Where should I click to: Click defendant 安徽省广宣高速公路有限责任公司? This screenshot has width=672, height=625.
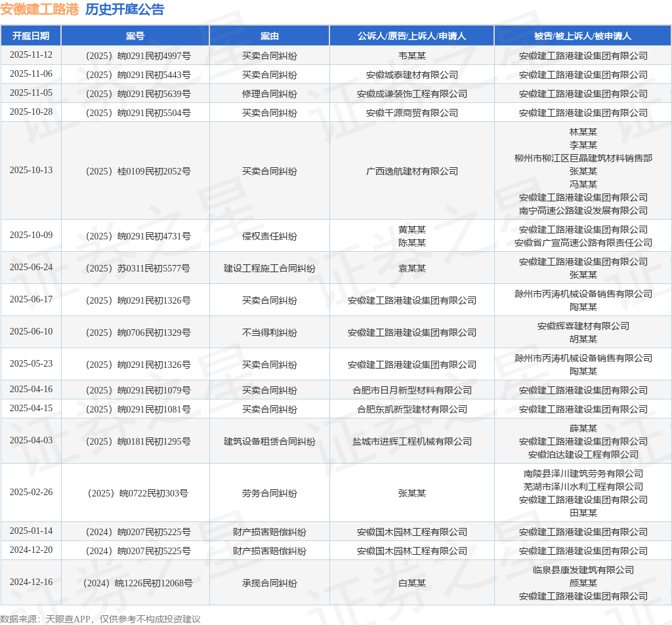[583, 243]
